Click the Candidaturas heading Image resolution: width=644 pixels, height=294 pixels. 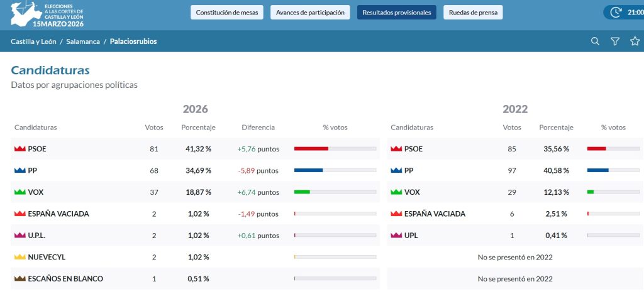click(x=50, y=70)
